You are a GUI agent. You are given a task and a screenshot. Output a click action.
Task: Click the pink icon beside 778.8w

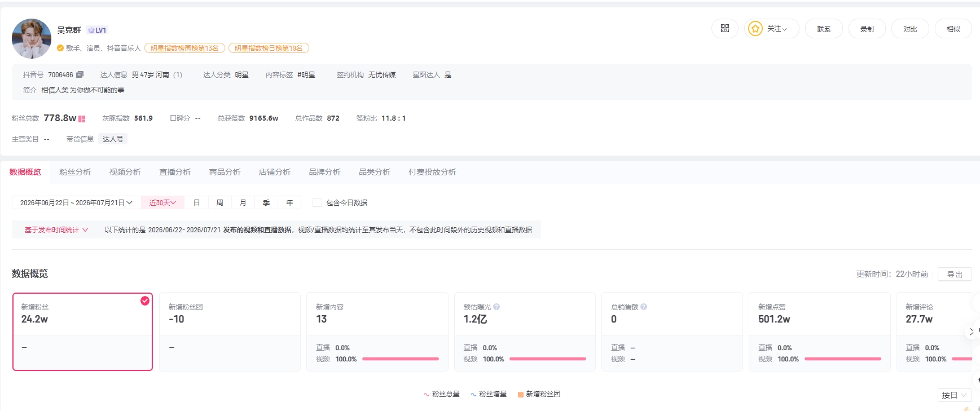[82, 118]
